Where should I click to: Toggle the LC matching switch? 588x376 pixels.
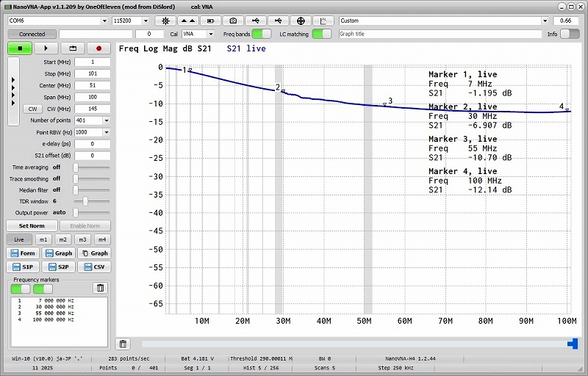321,34
